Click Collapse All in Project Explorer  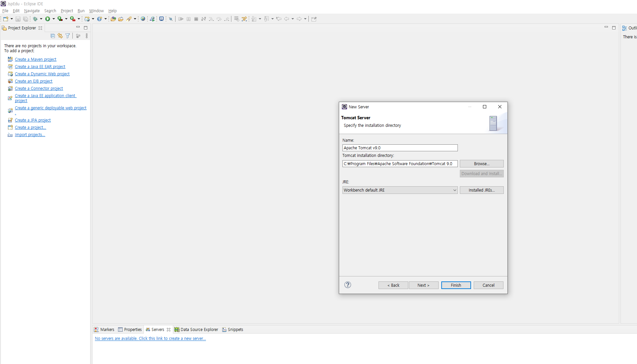[x=53, y=36]
